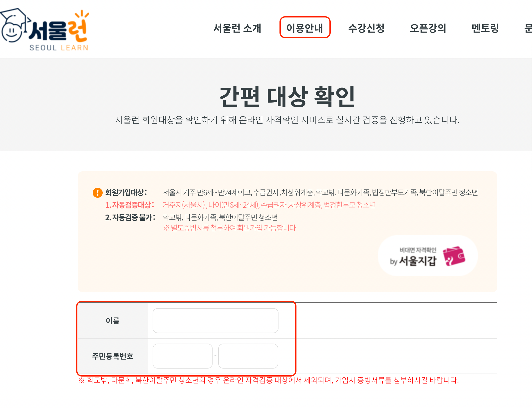Navigate to the 멘토링 page
Viewport: 532px width, 408px height.
(x=485, y=28)
